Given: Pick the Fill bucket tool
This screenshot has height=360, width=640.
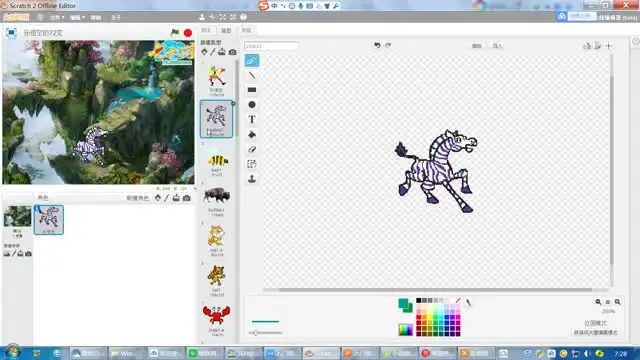Looking at the screenshot, I should [252, 134].
